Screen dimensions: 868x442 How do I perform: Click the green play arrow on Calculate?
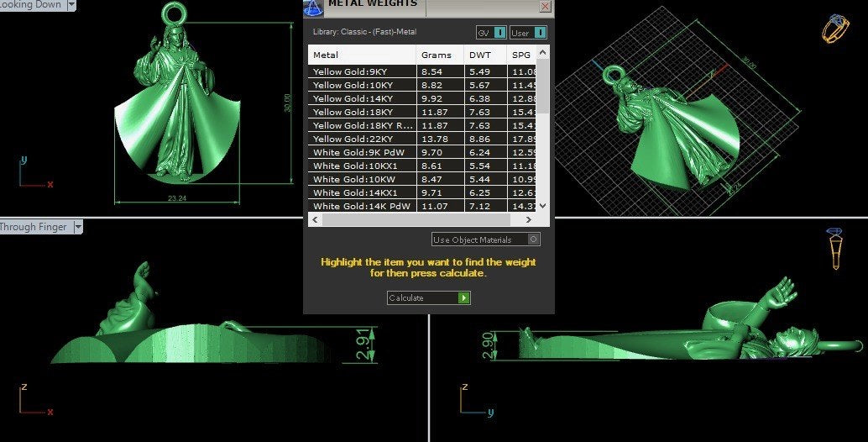[464, 298]
